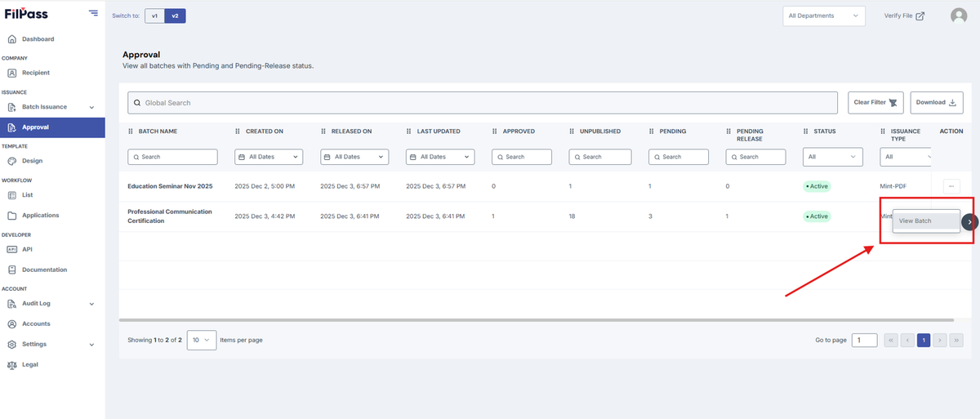This screenshot has width=980, height=419.
Task: Click the Active status of Professional Communication
Action: [817, 216]
